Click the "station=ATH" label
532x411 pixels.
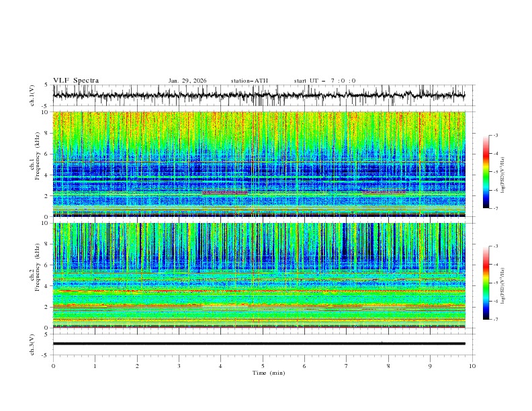(249, 81)
